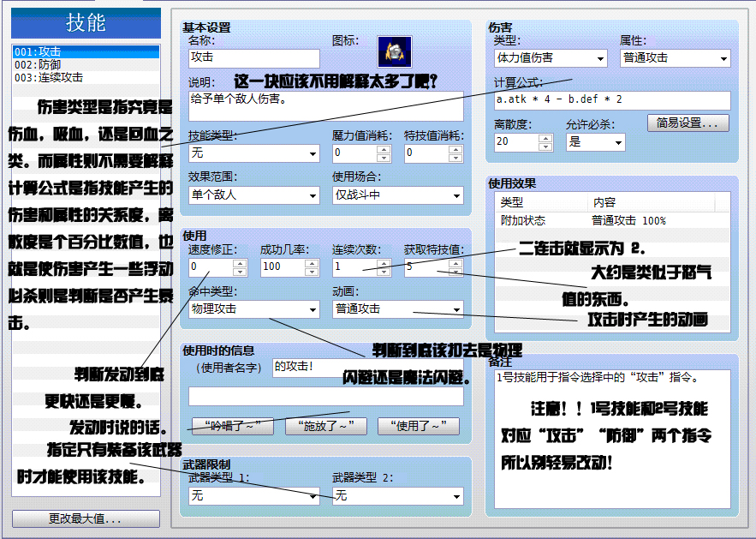Increase 离散度 with the up arrow
This screenshot has width=756, height=539.
pos(545,139)
